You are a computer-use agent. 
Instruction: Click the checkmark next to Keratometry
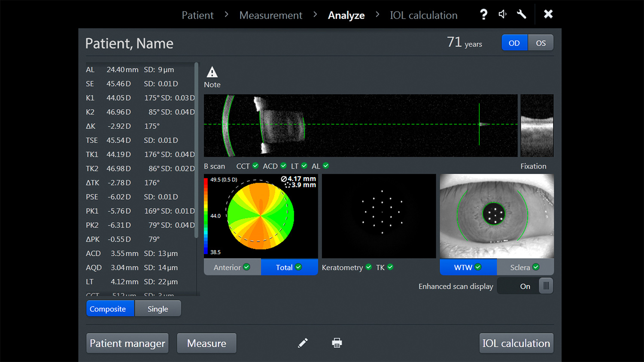(x=368, y=267)
